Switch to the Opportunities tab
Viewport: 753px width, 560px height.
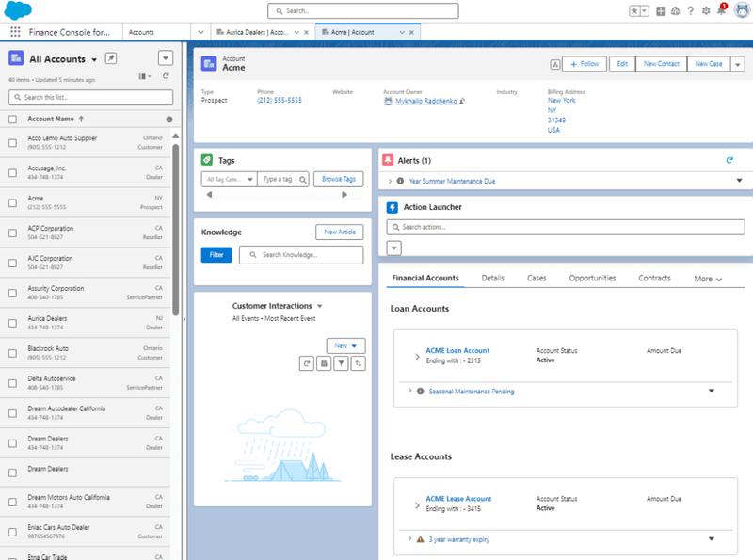pos(592,279)
